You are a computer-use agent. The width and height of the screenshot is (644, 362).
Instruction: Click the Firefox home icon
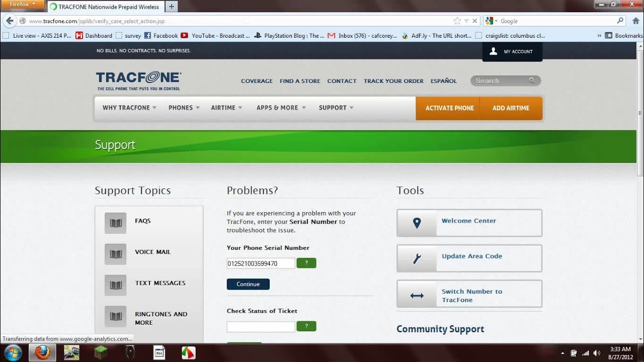[x=635, y=21]
